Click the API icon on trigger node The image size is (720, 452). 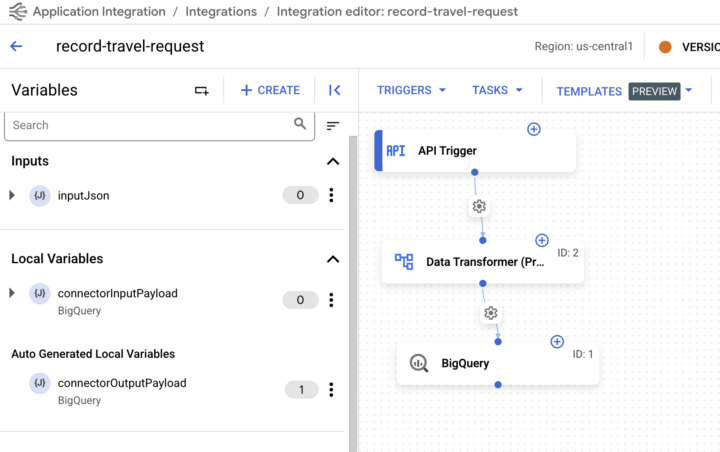395,151
